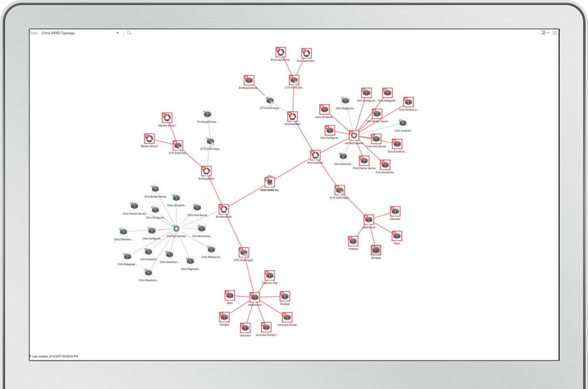Select the red-flagged gear server hub node
Viewport: 588px width, 389px height.
354,135
